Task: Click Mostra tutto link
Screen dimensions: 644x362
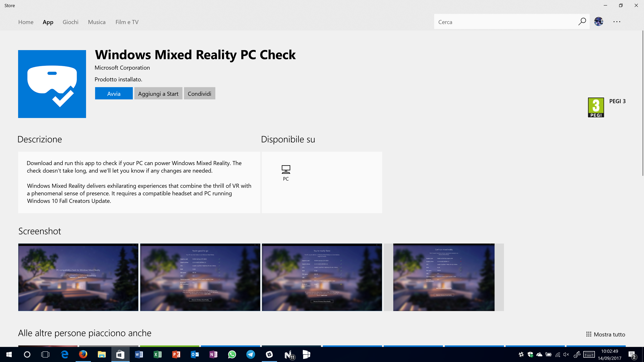Action: [606, 334]
